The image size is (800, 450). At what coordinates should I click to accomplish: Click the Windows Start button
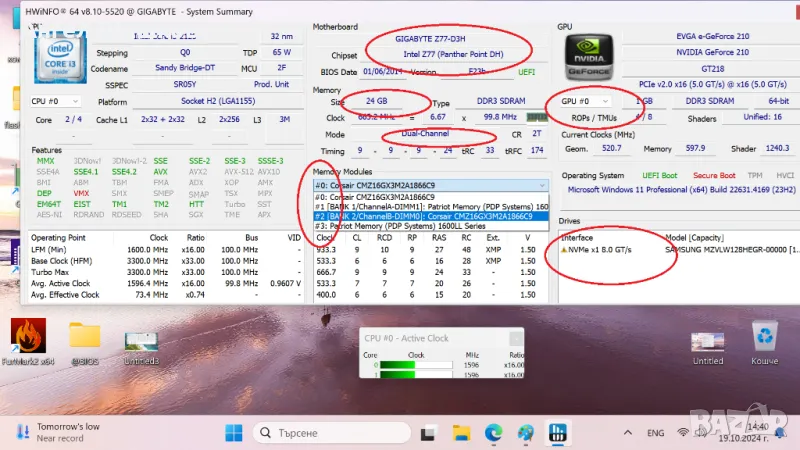pos(233,433)
